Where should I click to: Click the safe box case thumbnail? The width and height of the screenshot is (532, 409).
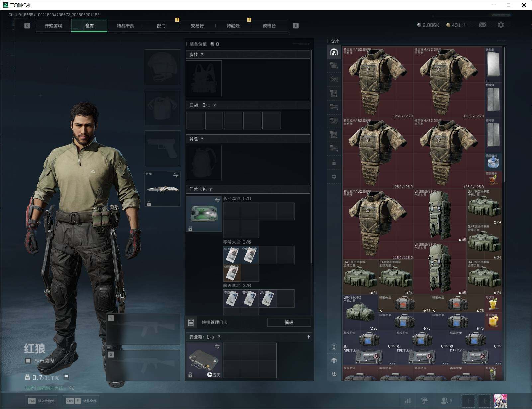(204, 361)
